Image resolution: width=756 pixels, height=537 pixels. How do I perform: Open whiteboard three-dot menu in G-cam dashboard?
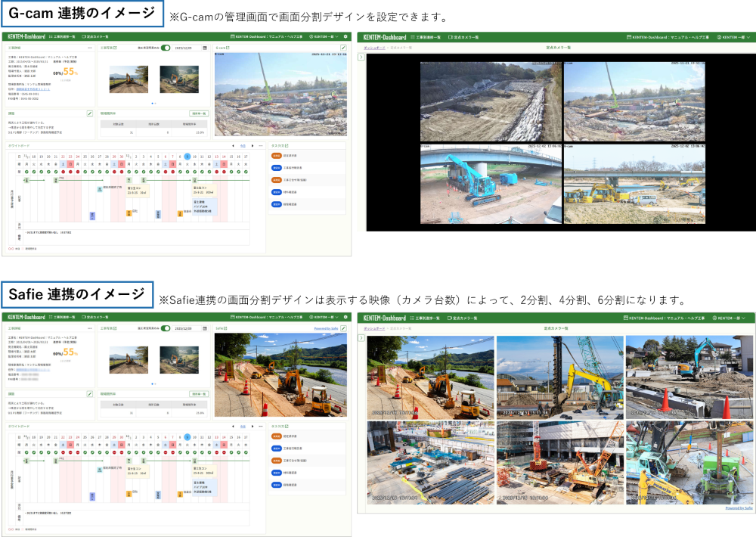pyautogui.click(x=260, y=145)
